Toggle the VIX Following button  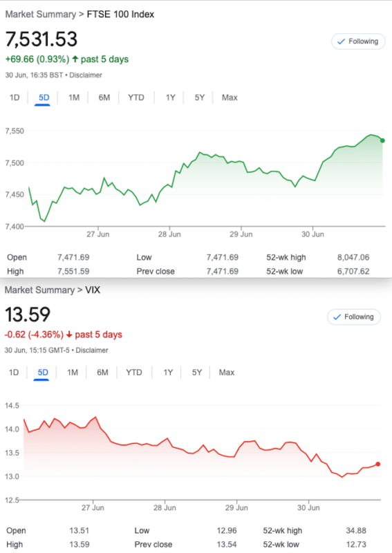[354, 317]
